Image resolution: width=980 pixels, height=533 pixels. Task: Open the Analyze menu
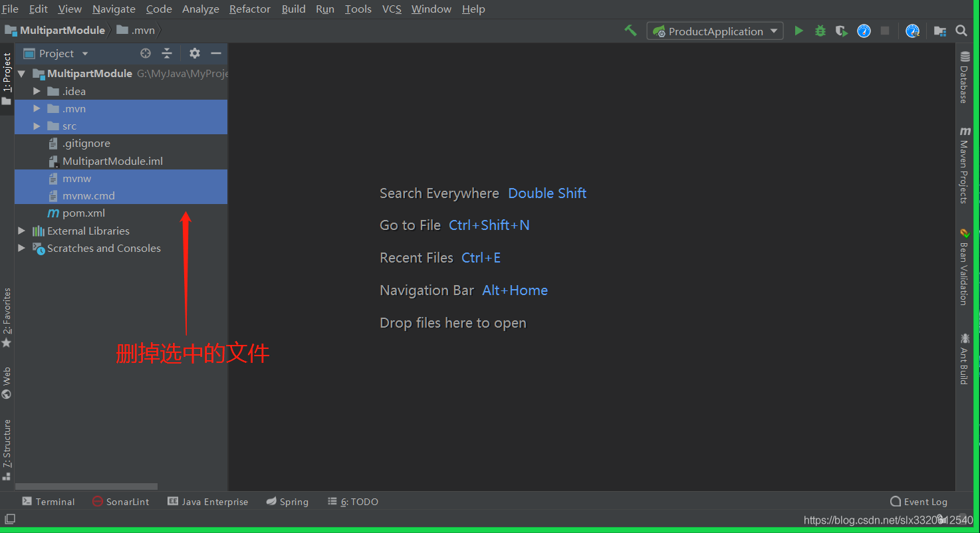pyautogui.click(x=201, y=9)
